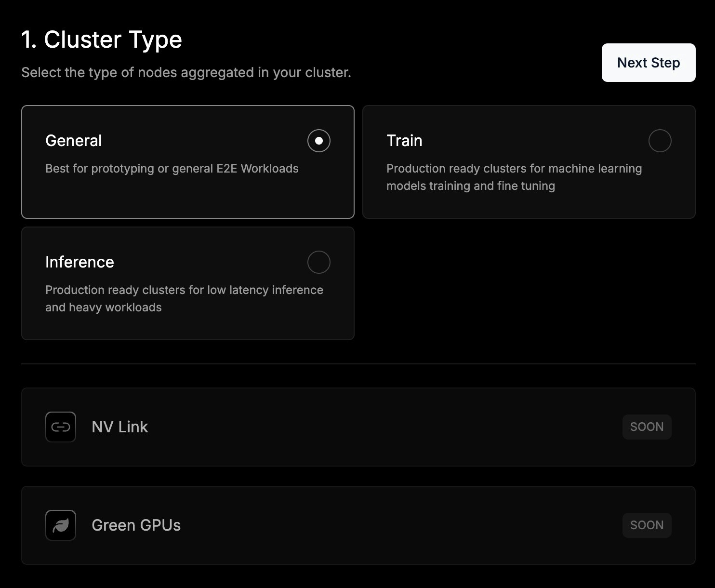Click the NV Link label text
The image size is (715, 588).
120,427
